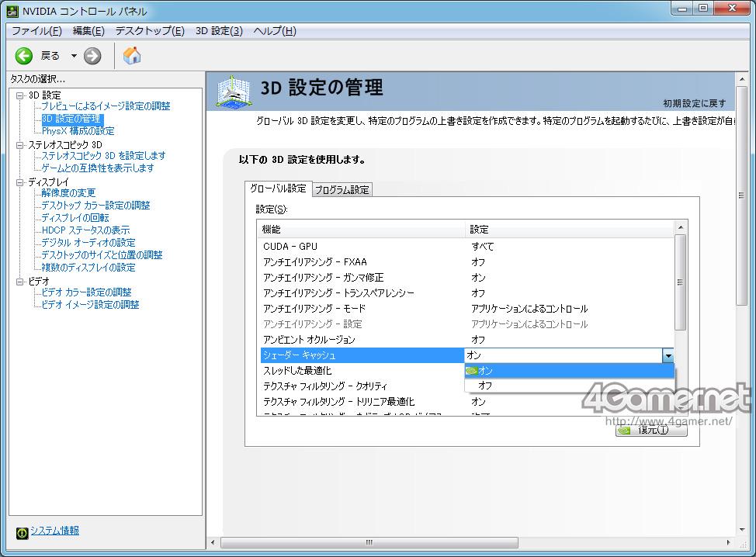The image size is (756, 557).
Task: Select テクスチャ フィルタリング - トリリニア最適化 row
Action: tap(466, 401)
